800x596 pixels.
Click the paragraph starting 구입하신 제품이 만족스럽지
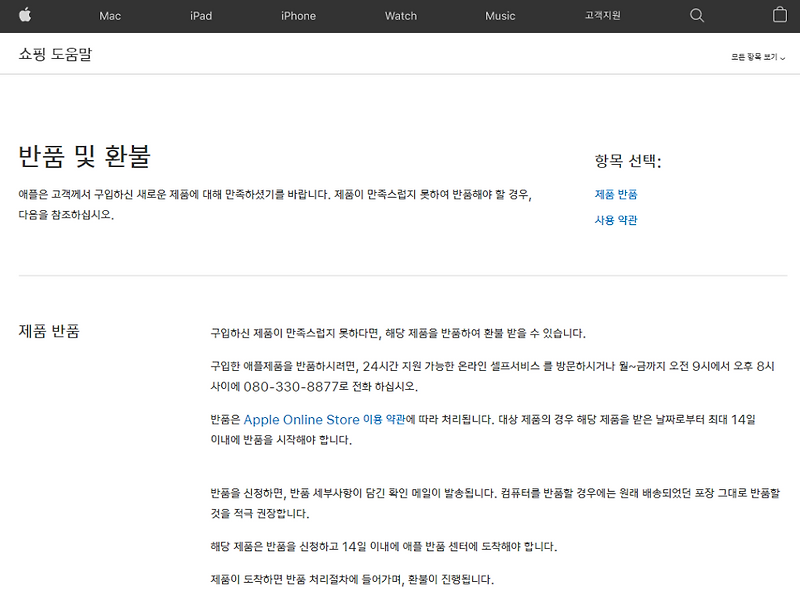click(x=398, y=333)
